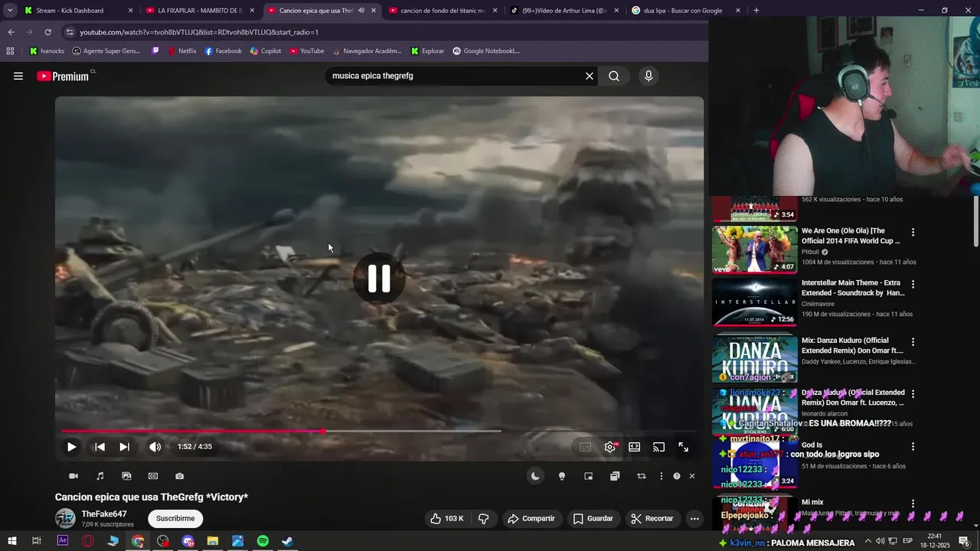Clear the search box with the X icon
Image resolution: width=980 pixels, height=551 pixels.
(x=590, y=76)
